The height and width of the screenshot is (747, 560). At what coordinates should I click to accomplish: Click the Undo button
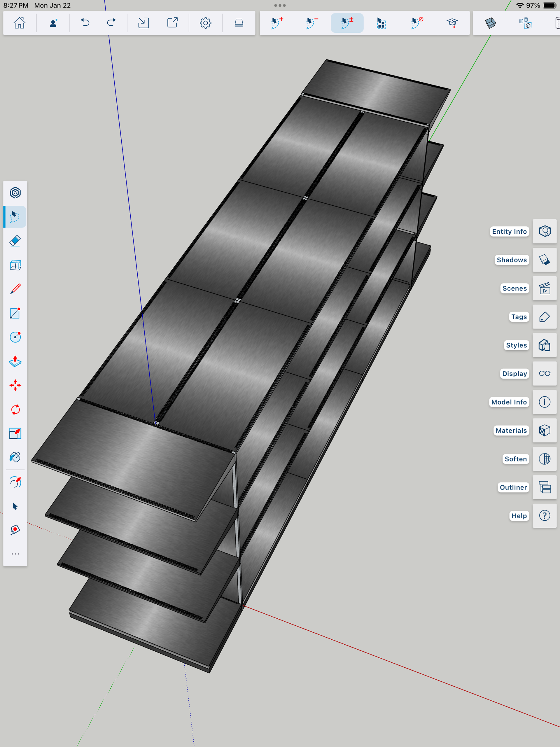tap(85, 23)
